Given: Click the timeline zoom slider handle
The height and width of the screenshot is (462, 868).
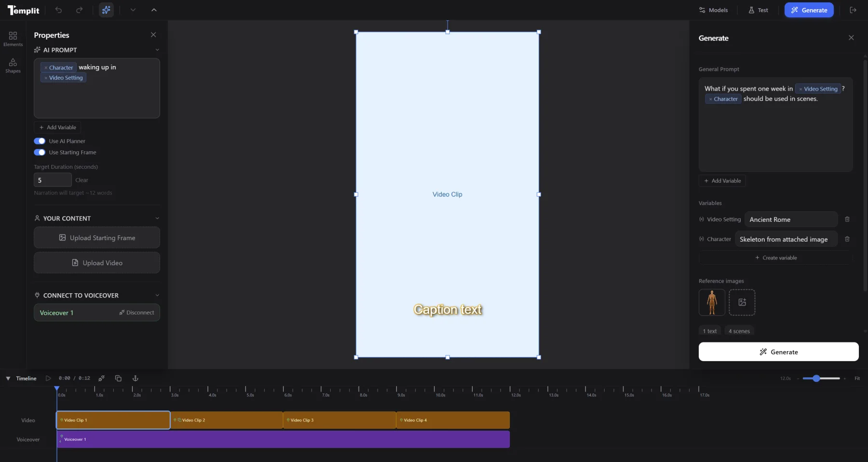Looking at the screenshot, I should pyautogui.click(x=816, y=379).
